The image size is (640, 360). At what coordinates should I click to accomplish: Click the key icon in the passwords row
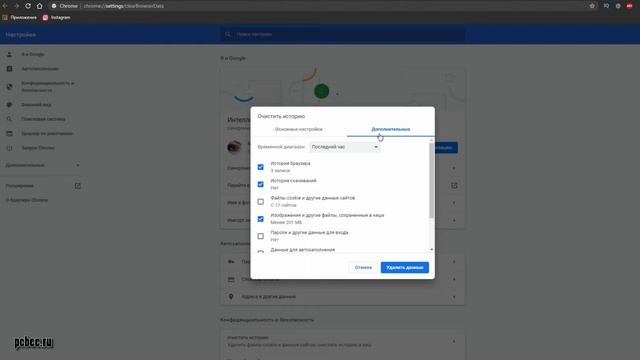231,262
